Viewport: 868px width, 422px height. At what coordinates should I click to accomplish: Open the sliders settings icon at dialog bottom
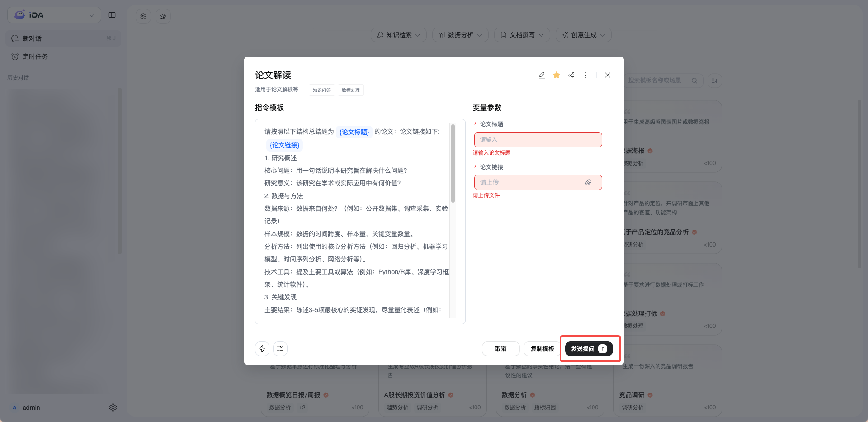point(280,349)
